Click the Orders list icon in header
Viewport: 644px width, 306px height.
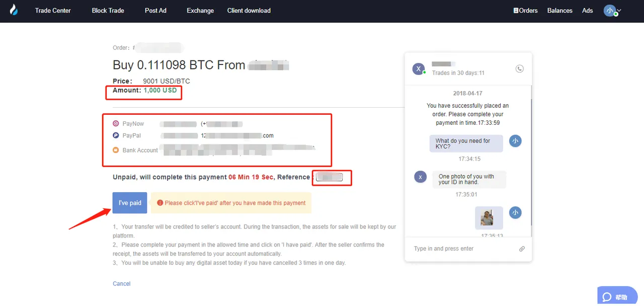(516, 11)
